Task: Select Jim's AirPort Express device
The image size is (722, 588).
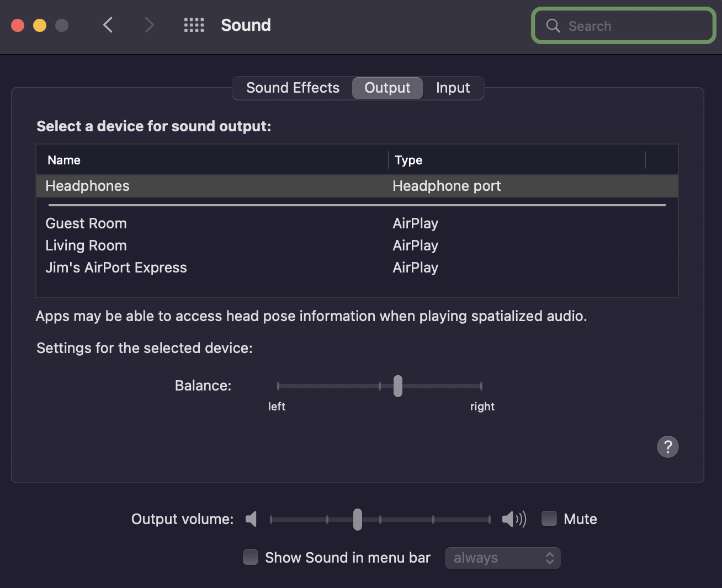Action: [x=116, y=268]
